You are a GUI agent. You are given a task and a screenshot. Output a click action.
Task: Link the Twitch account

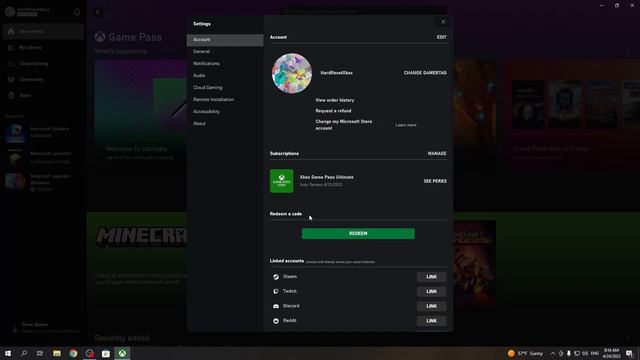[x=431, y=291]
